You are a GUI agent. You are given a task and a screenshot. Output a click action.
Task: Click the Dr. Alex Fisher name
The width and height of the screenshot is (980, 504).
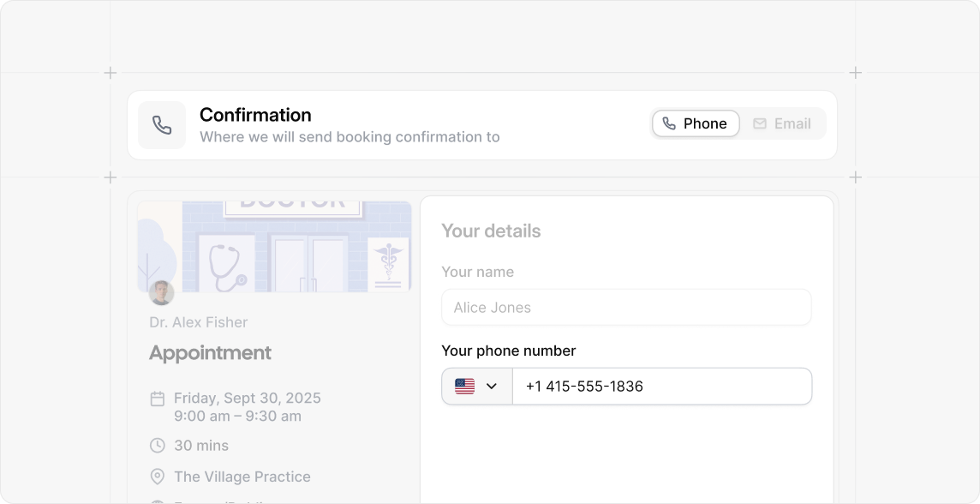198,322
